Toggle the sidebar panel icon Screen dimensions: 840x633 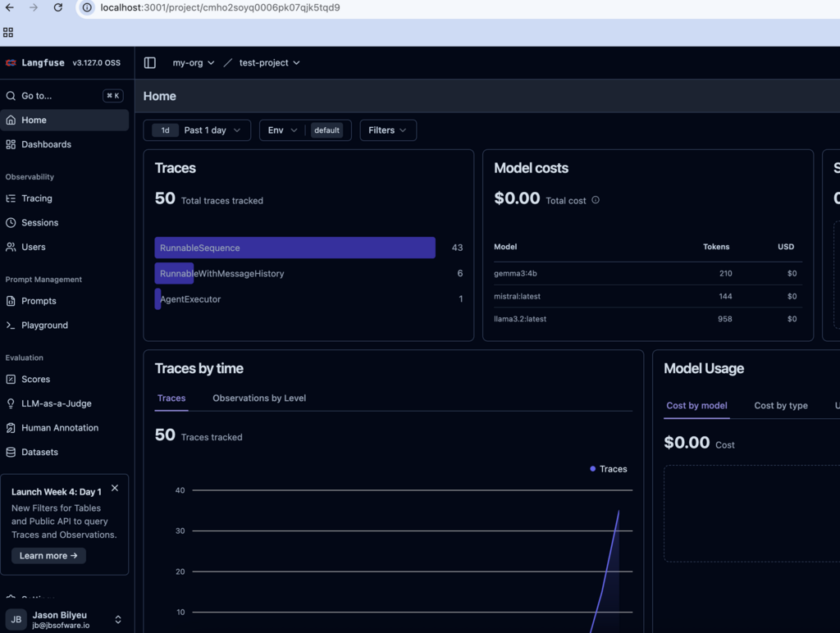point(149,62)
